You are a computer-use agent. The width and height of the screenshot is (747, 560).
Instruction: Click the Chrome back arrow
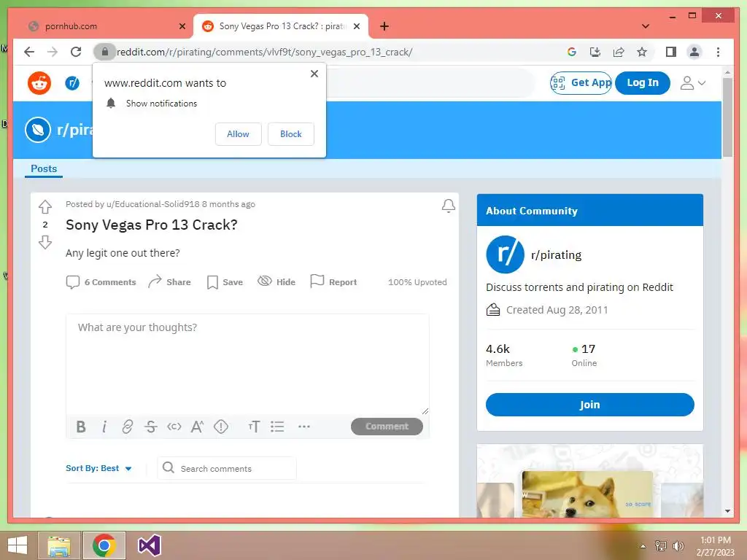(x=29, y=52)
